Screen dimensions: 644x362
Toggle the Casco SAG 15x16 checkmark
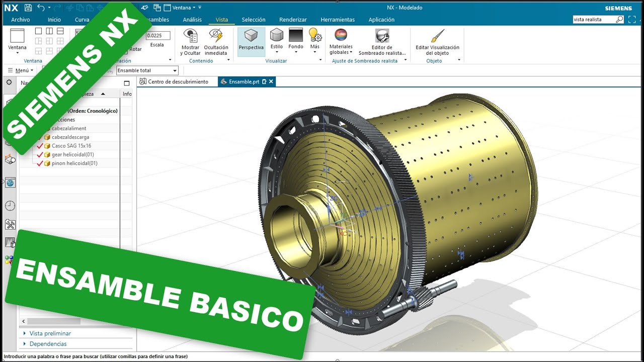40,146
